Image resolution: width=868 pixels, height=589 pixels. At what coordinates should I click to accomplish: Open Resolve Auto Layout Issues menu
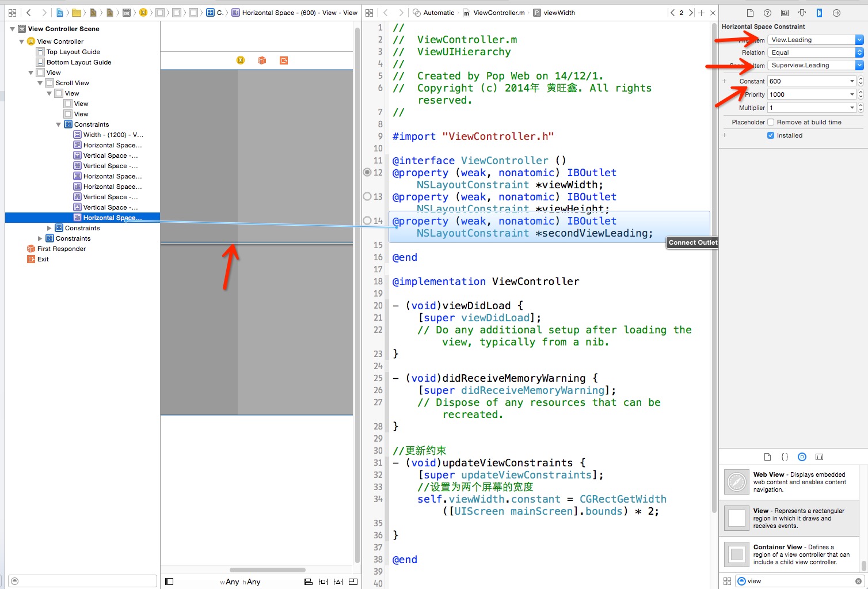pyautogui.click(x=338, y=582)
